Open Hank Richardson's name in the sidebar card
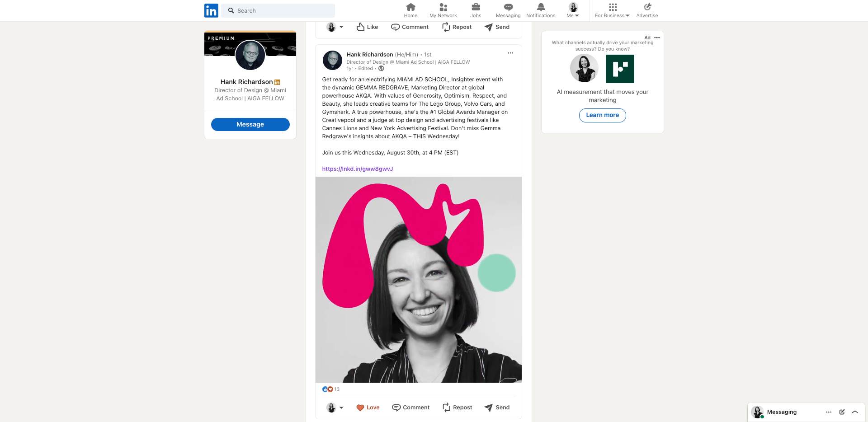 tap(246, 82)
